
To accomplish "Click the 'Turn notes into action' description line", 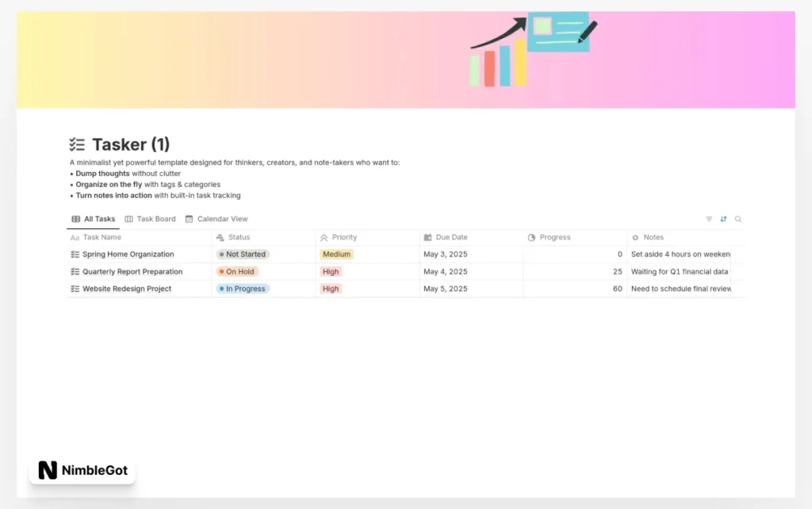I will (155, 195).
